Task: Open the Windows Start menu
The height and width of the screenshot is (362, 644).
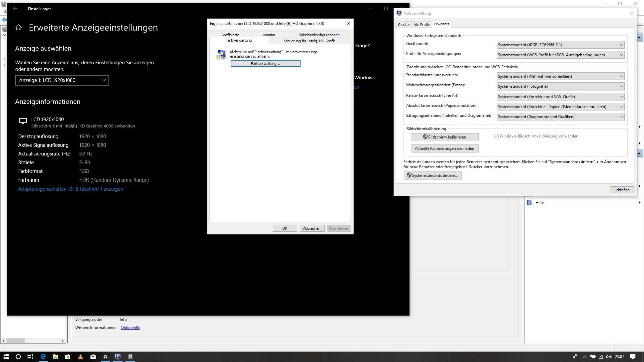Action: [6, 357]
